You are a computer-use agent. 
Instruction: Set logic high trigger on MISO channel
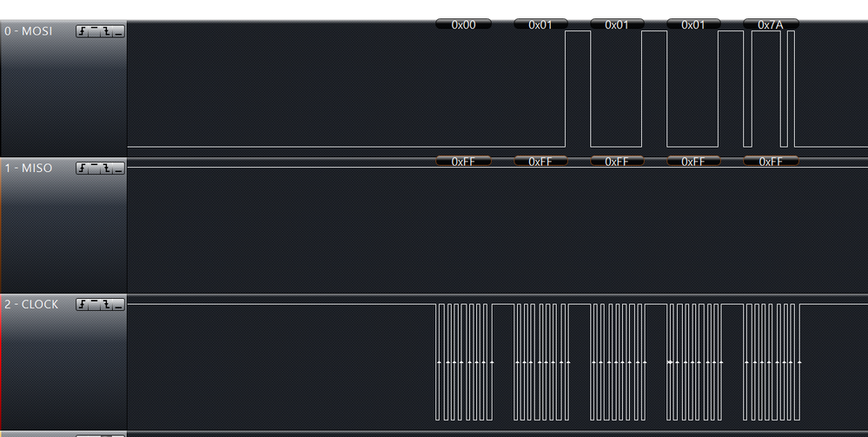tap(95, 169)
